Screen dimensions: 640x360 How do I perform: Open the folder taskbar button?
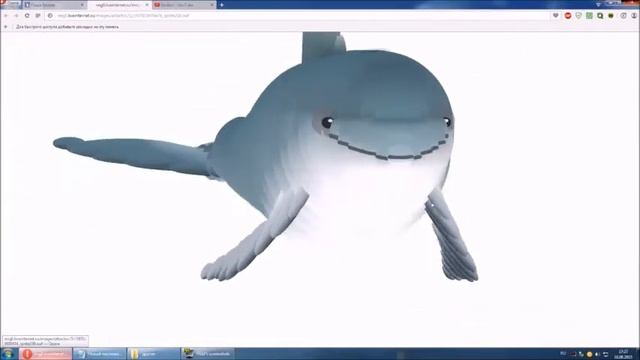coord(153,354)
